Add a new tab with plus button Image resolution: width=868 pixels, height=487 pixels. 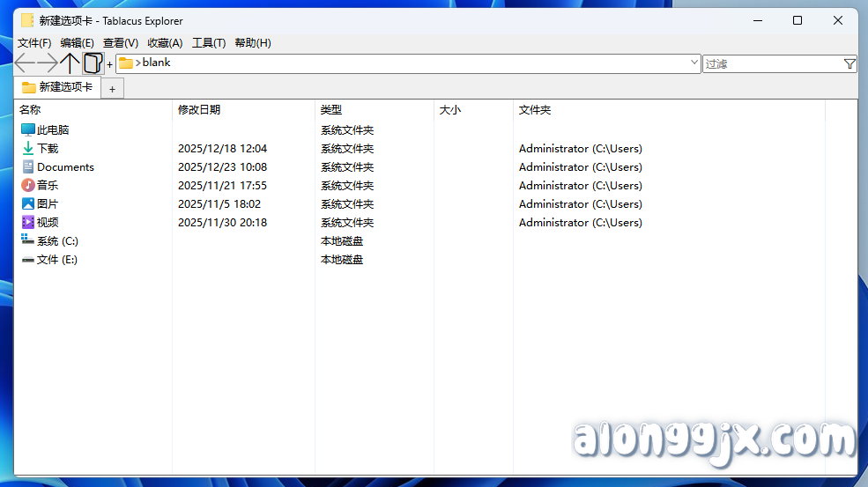[113, 89]
